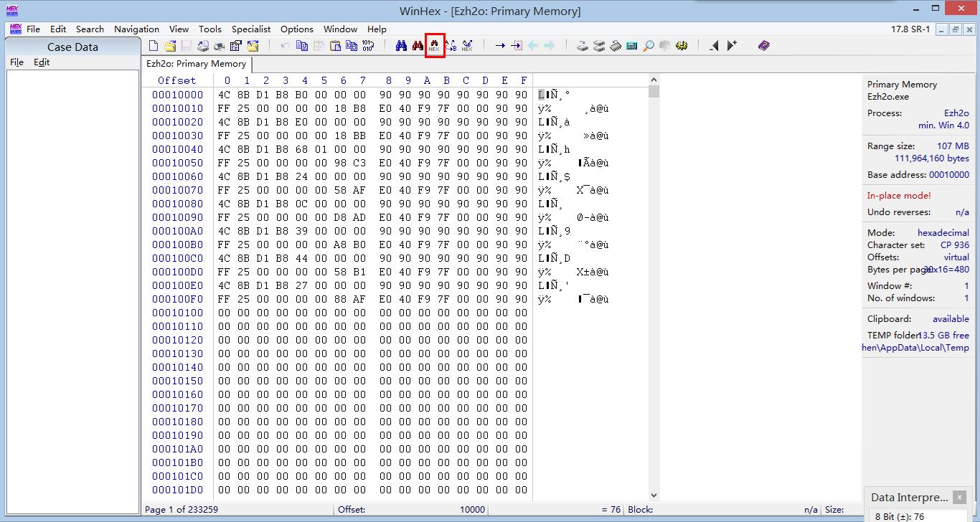Close the Data Interpreter panel

(959, 497)
